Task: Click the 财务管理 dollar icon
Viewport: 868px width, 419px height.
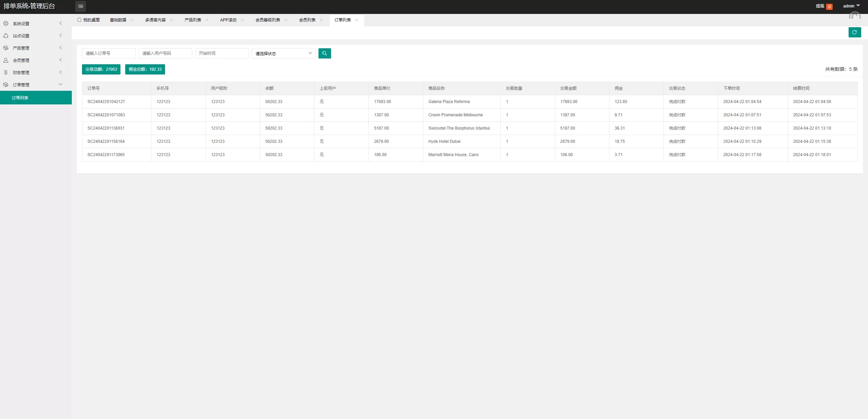Action: click(6, 72)
